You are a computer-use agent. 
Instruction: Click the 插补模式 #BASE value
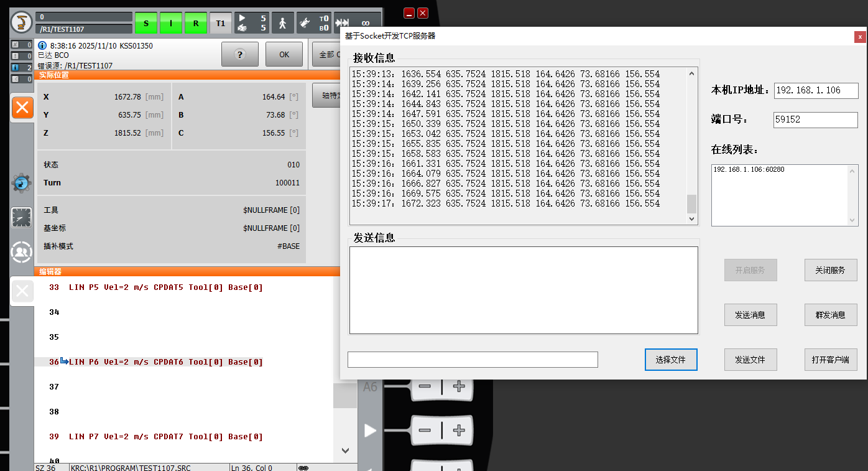coord(289,246)
